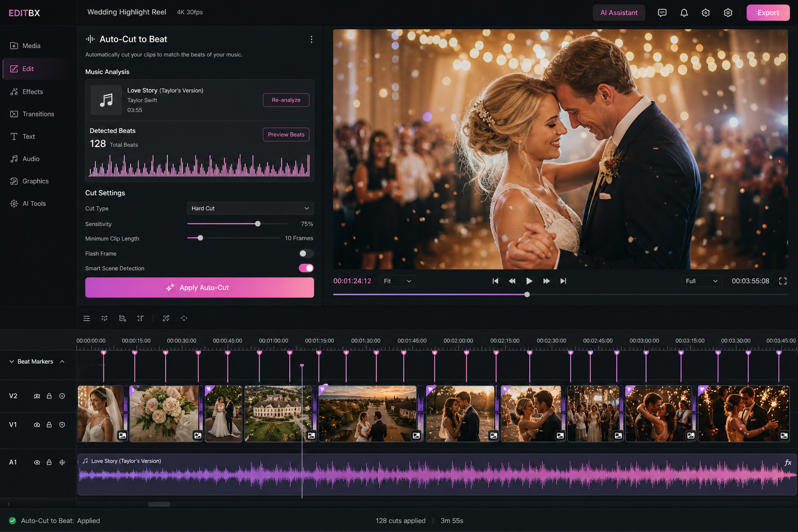Open the AI Tools sidebar section
This screenshot has width=798, height=532.
[x=34, y=204]
